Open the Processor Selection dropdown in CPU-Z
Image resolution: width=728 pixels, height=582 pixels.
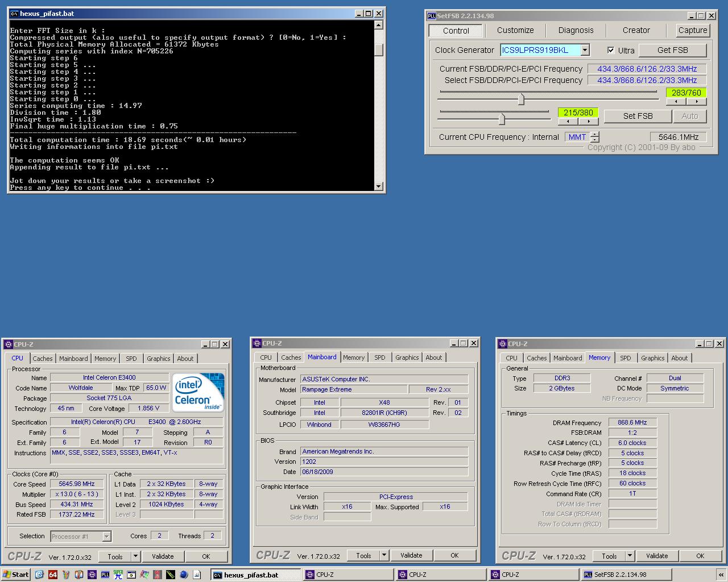tap(106, 536)
